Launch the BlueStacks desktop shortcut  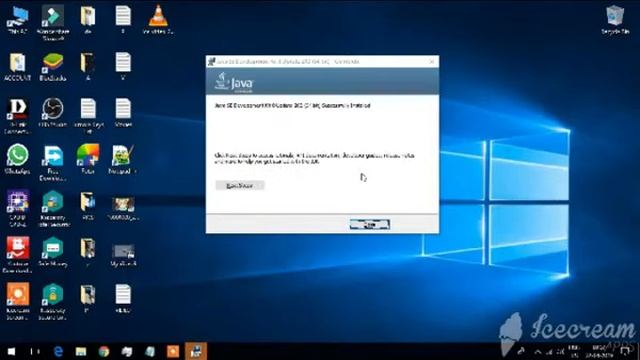53,67
